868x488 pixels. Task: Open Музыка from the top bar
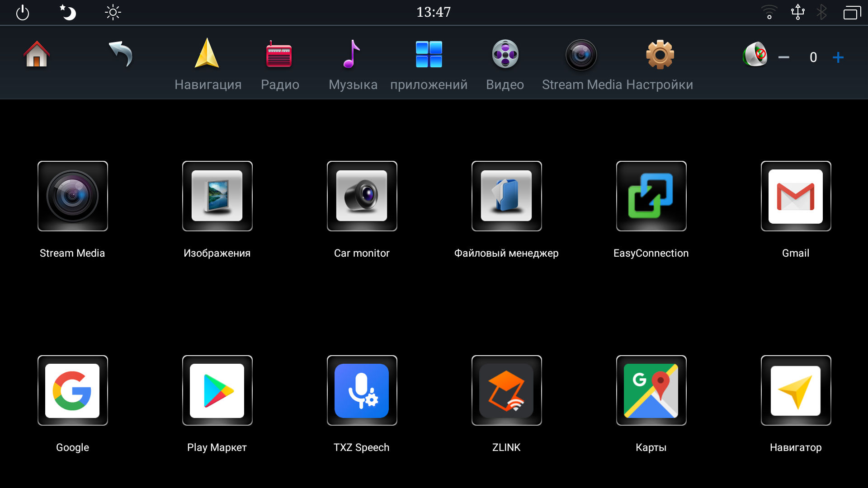click(353, 65)
